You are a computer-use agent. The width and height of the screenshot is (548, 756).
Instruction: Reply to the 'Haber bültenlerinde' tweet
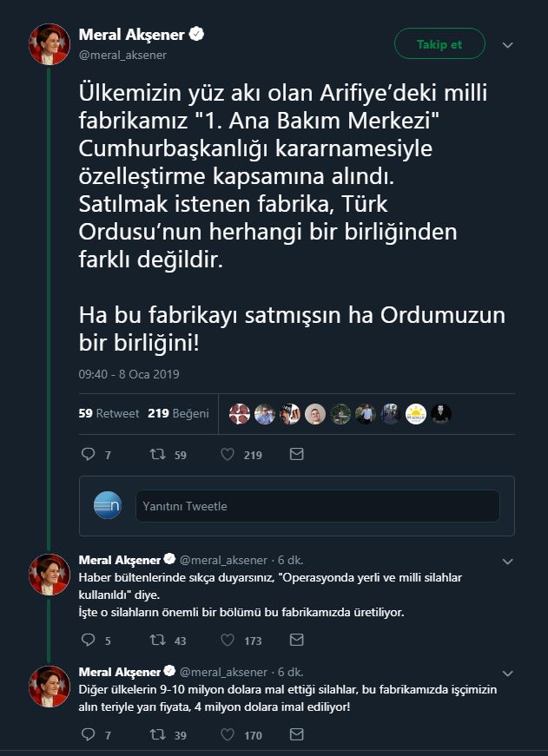pyautogui.click(x=88, y=641)
